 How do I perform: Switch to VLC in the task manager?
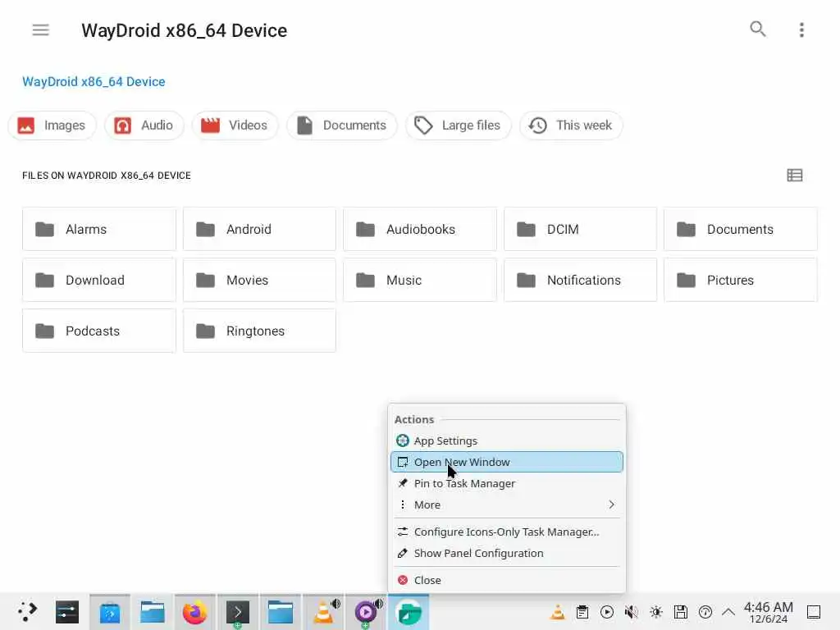coord(323,612)
